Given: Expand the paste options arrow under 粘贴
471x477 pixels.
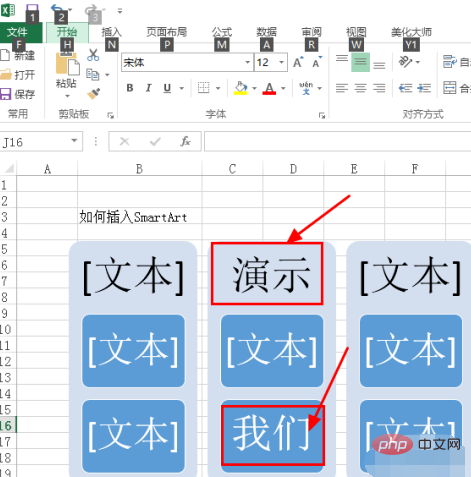Looking at the screenshot, I should click(x=67, y=96).
